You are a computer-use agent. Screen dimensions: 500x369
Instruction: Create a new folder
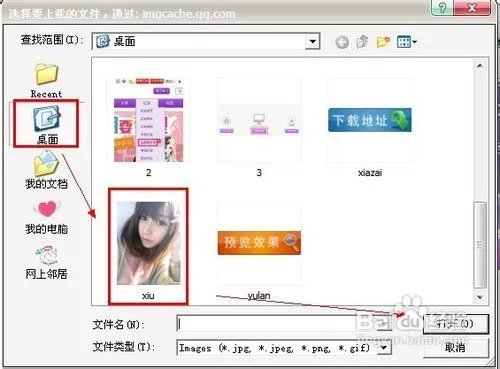tap(383, 42)
